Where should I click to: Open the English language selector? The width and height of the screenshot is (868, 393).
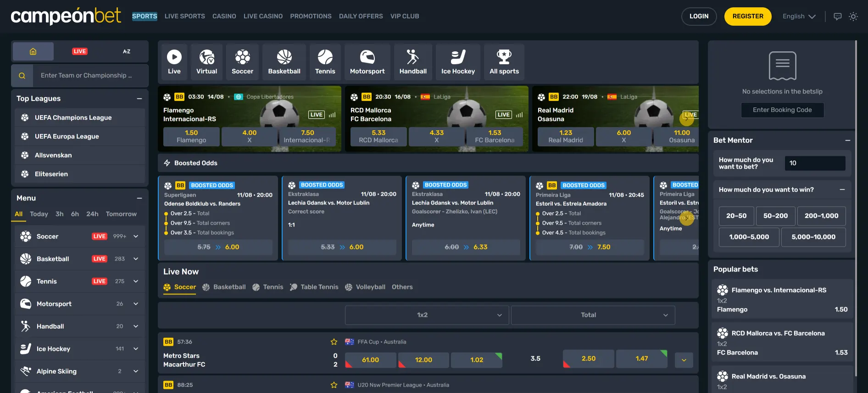799,17
